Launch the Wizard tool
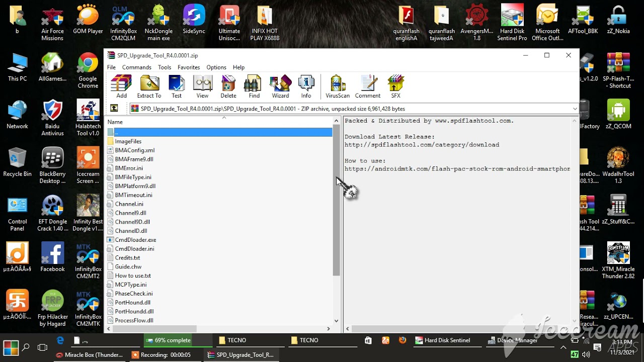The width and height of the screenshot is (644, 362). [x=280, y=86]
